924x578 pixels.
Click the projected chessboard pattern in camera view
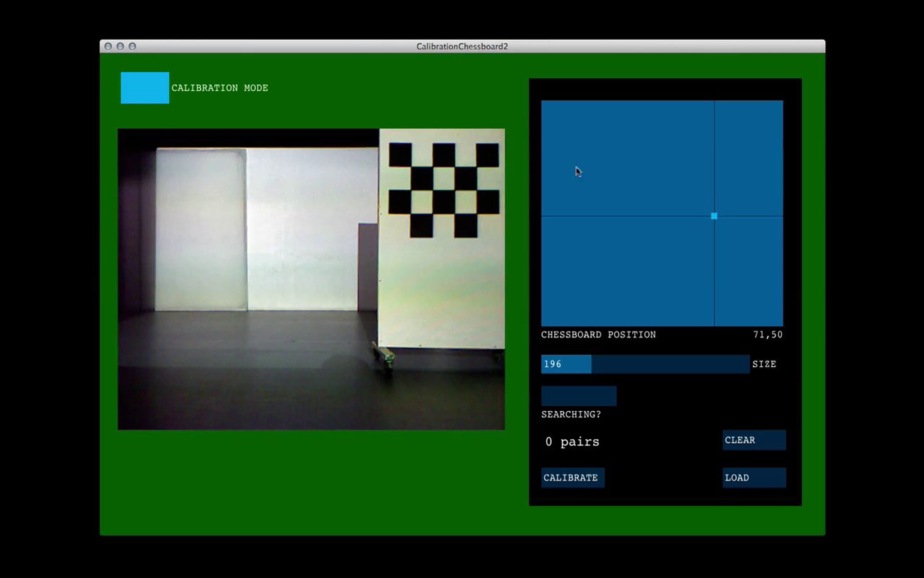pyautogui.click(x=444, y=190)
